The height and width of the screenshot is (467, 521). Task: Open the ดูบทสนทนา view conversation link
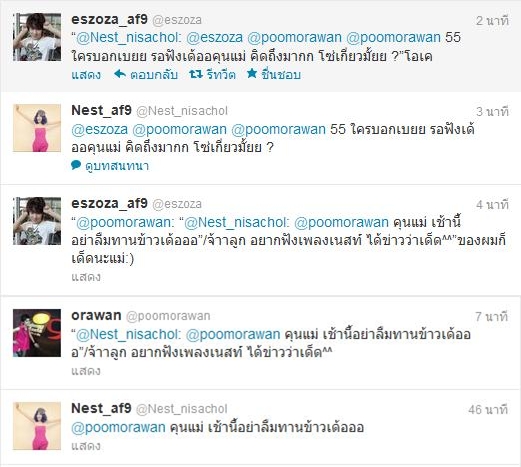pos(117,166)
